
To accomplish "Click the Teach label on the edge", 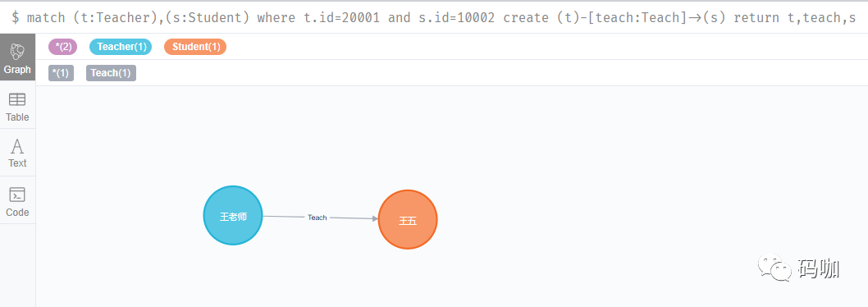I will 318,218.
